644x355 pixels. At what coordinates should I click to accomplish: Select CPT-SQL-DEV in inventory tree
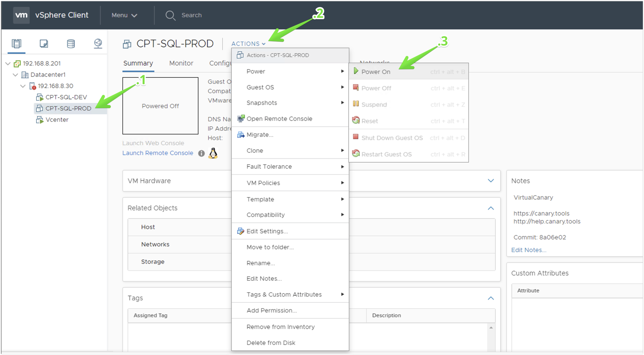click(x=66, y=97)
